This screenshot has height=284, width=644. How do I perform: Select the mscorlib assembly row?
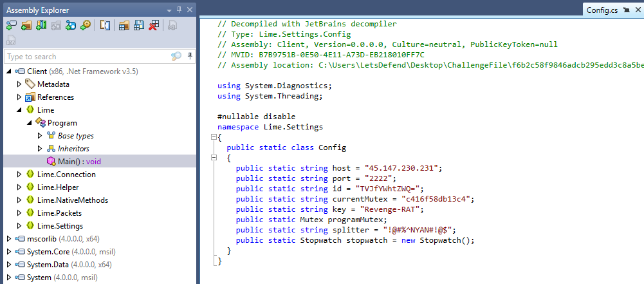(x=99, y=239)
